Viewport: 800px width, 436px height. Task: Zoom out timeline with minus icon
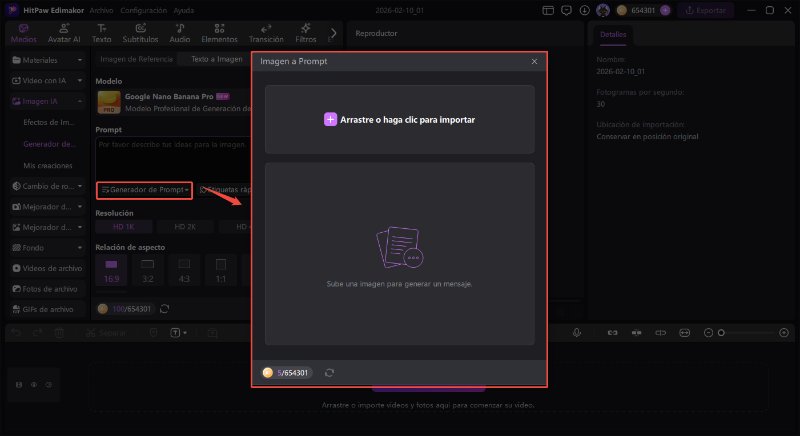[708, 332]
